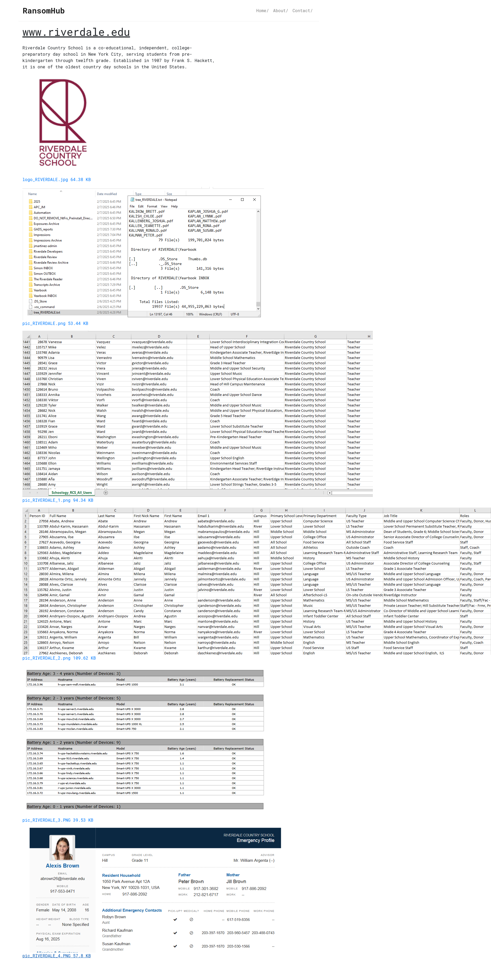
Task: Sort file list by Name column header
Action: [32, 194]
